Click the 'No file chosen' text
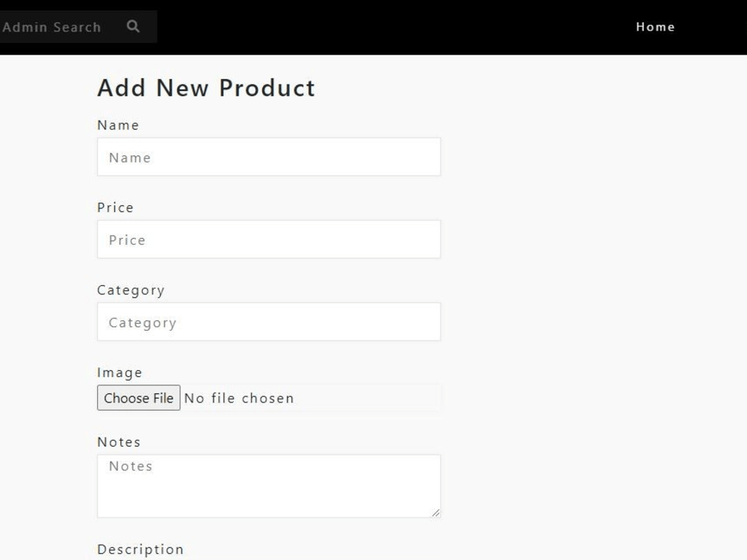 click(x=238, y=397)
